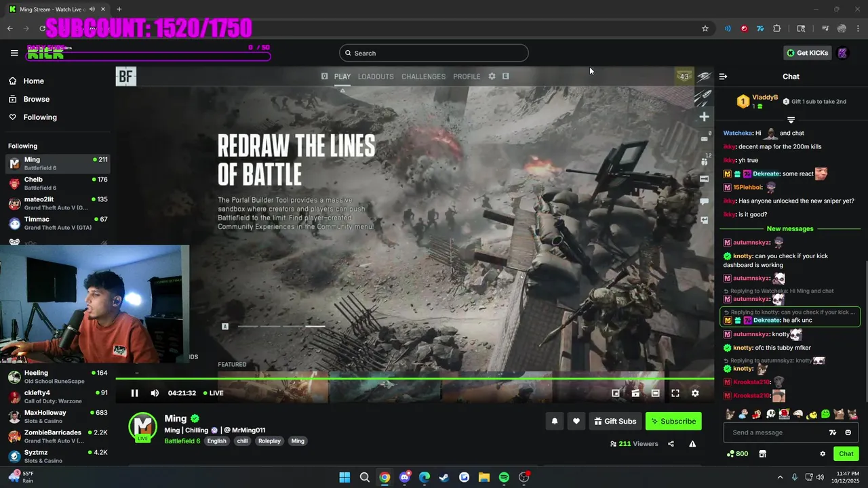This screenshot has width=868, height=488.
Task: Open user profile avatar menu
Action: click(x=843, y=53)
